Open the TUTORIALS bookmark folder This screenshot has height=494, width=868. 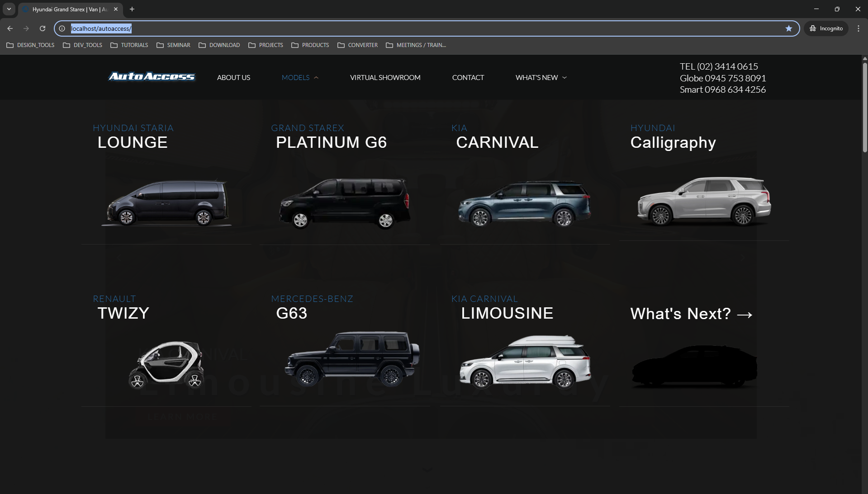pos(129,45)
